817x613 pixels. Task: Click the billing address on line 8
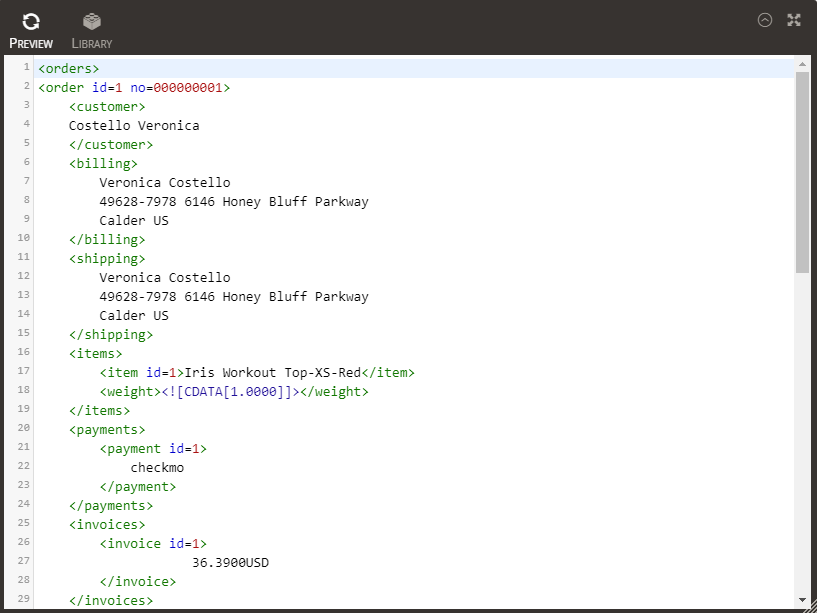[234, 202]
